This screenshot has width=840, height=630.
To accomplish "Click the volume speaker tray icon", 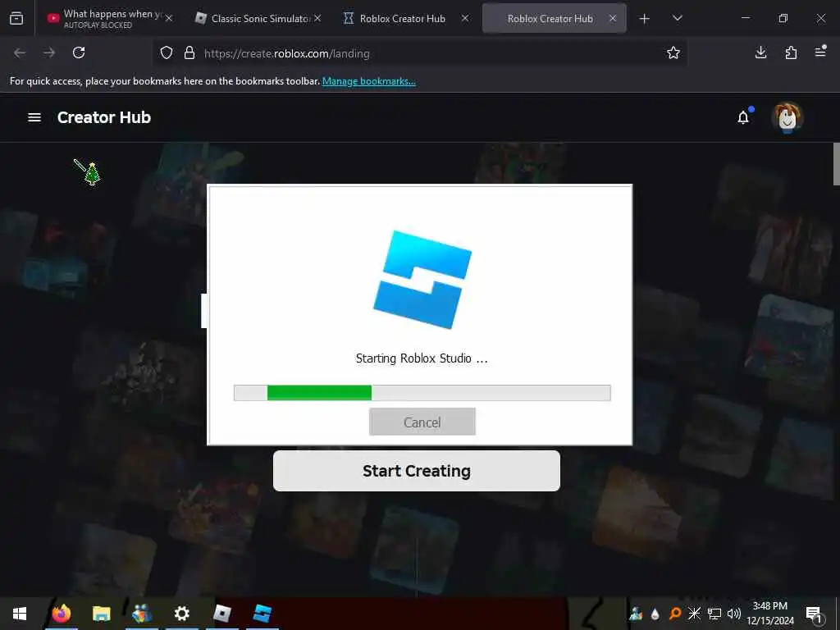I will coord(734,614).
